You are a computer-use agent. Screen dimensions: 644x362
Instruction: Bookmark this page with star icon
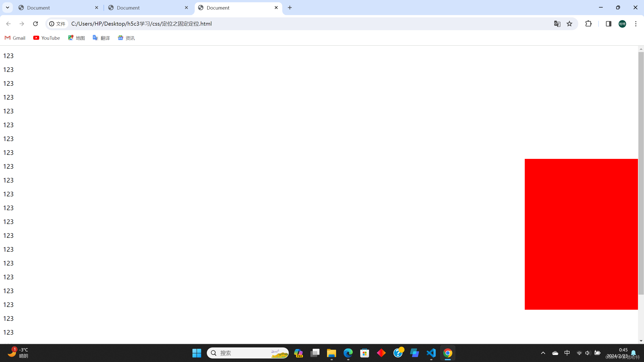pos(569,24)
